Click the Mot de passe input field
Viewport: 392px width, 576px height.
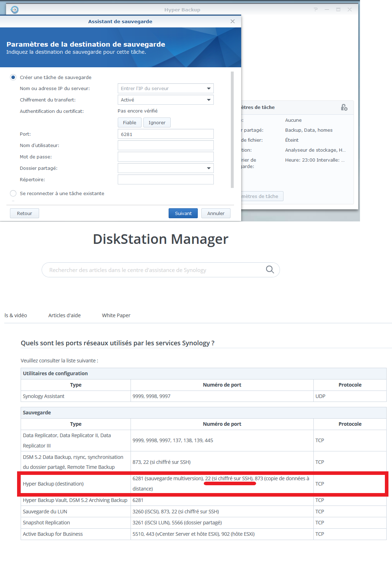166,157
